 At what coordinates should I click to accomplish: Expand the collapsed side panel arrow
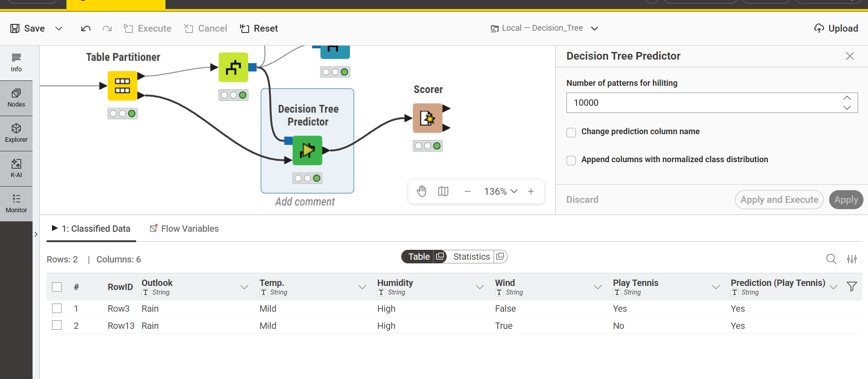click(x=36, y=234)
